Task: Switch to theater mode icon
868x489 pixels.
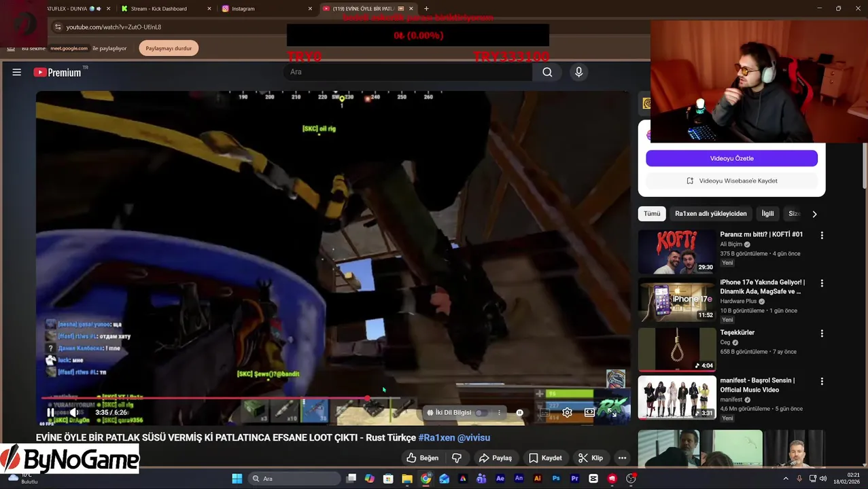Action: coord(589,412)
